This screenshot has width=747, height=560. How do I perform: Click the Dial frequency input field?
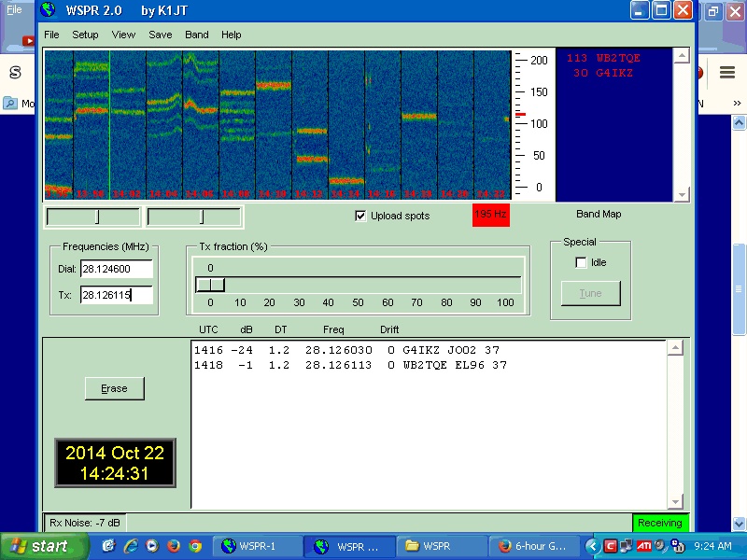tap(116, 269)
